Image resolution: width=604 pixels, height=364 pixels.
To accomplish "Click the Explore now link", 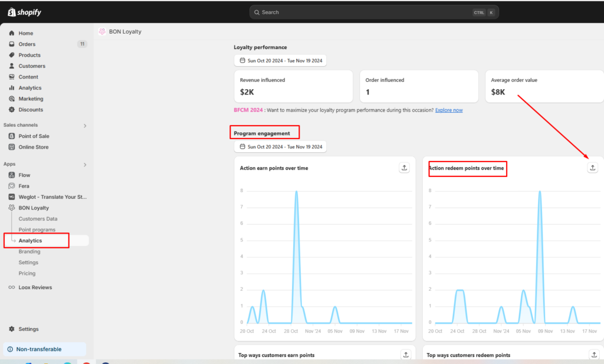I will click(448, 110).
